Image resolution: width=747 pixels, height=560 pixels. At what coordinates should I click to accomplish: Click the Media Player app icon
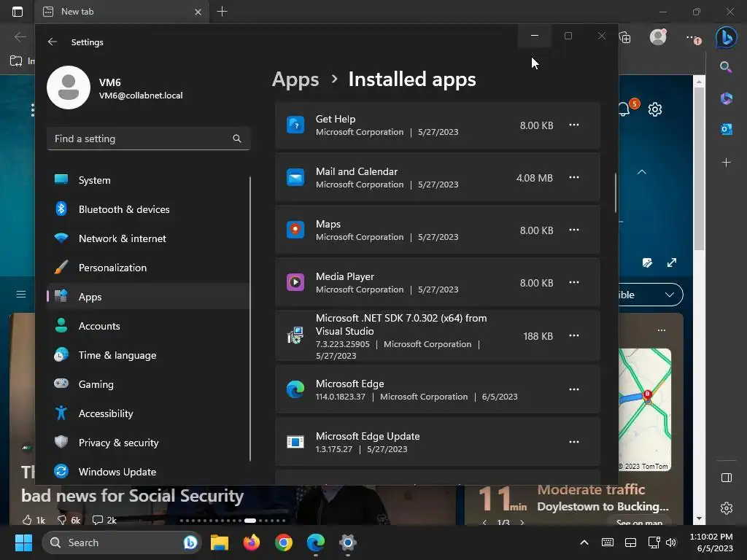(295, 282)
